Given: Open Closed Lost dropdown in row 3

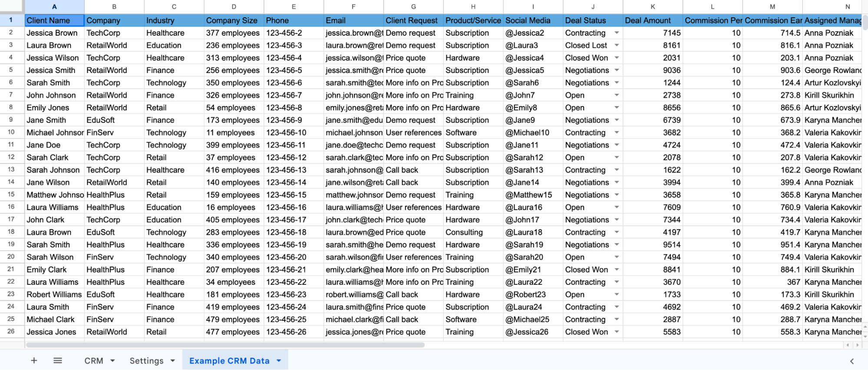Looking at the screenshot, I should 617,45.
